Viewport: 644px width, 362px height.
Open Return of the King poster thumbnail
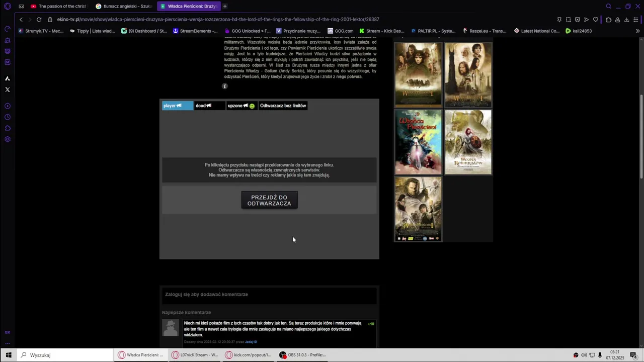click(418, 209)
